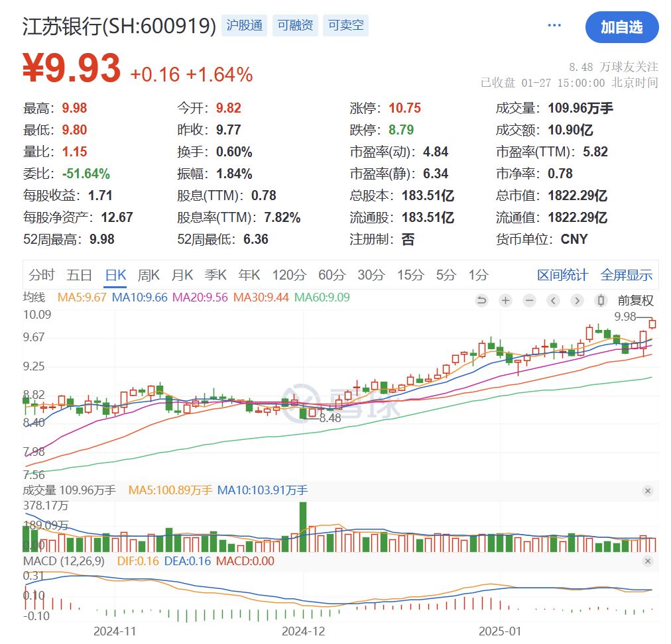Click the 沪股通 badge
This screenshot has height=644, width=671.
(x=244, y=25)
